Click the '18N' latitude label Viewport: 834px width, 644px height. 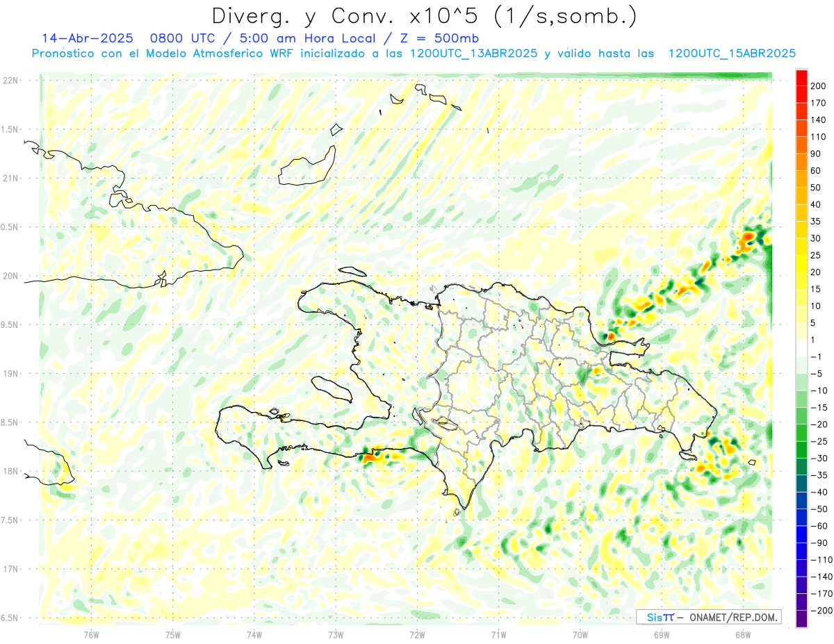(x=10, y=472)
